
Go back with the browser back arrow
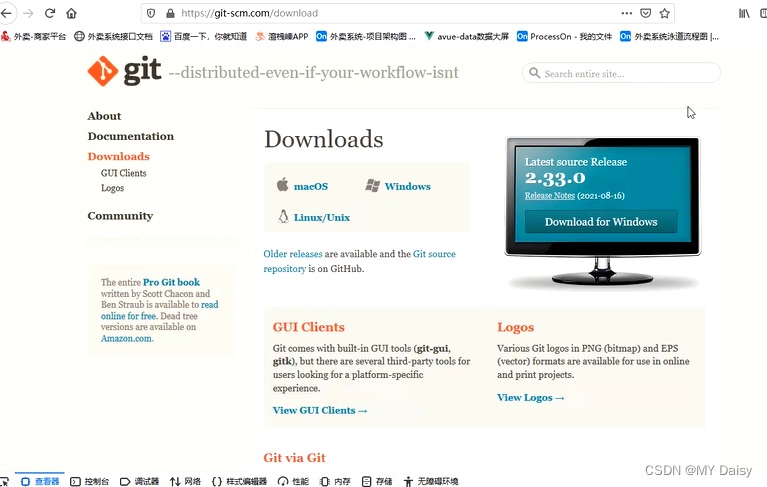[6, 13]
